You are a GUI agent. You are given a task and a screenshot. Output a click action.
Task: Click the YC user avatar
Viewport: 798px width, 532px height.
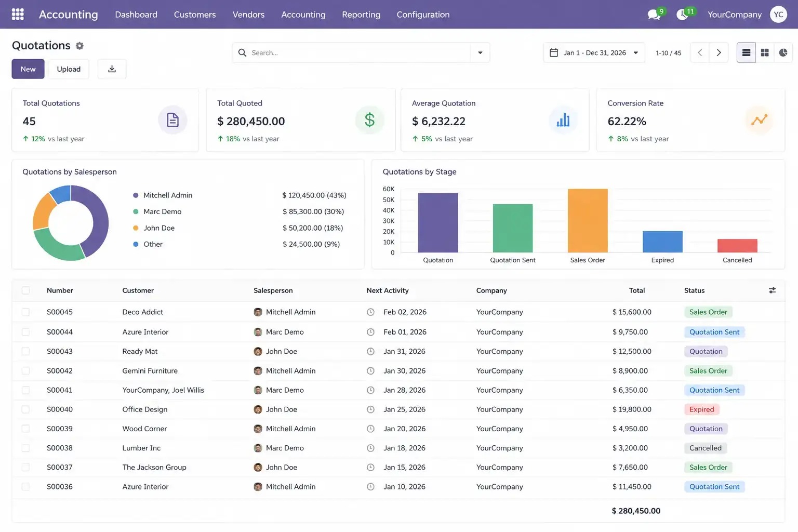778,14
